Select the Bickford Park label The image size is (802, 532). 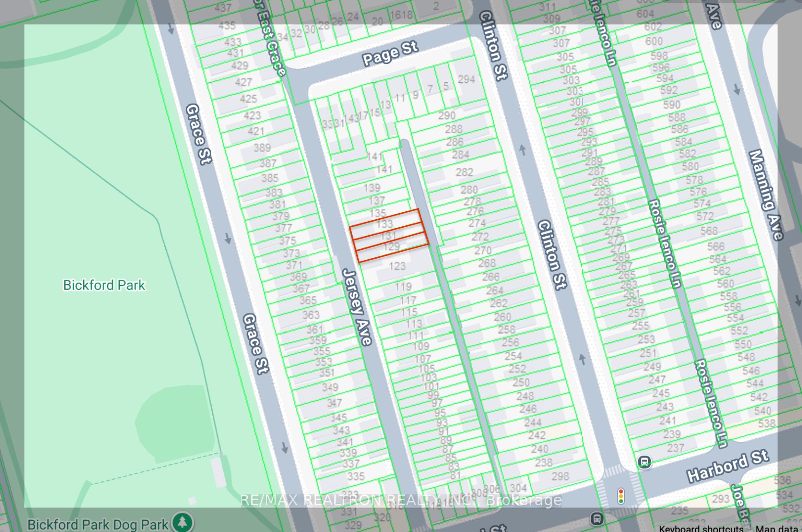pos(104,285)
